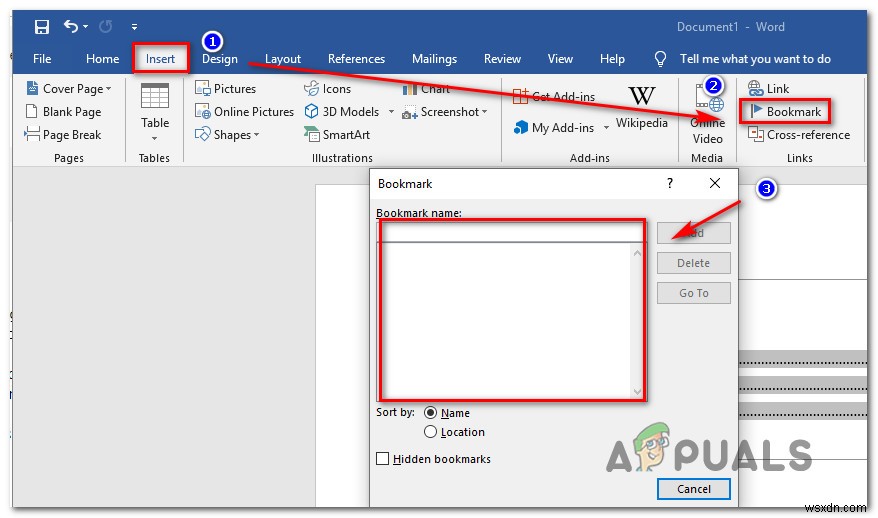Select the Insert ribbon tab

160,59
